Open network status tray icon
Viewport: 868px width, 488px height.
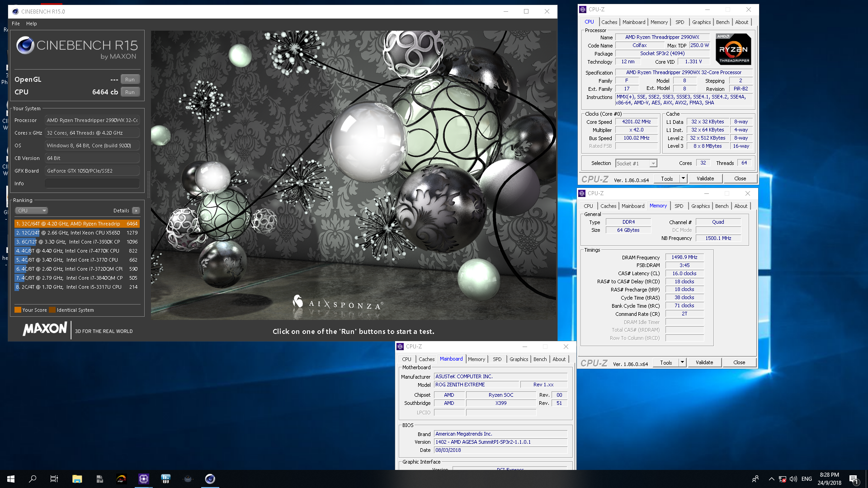pos(783,479)
